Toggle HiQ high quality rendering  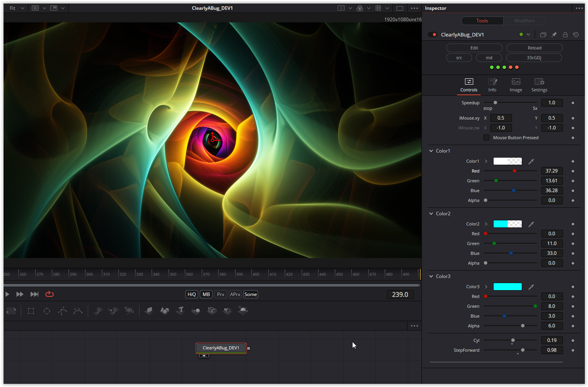(x=192, y=294)
